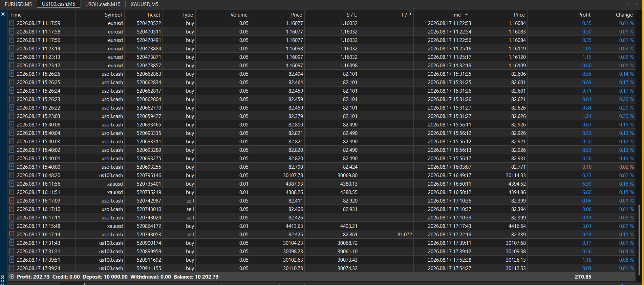644x285 pixels.
Task: Click the red sell icon for ticket 520743053
Action: pyautogui.click(x=12, y=234)
